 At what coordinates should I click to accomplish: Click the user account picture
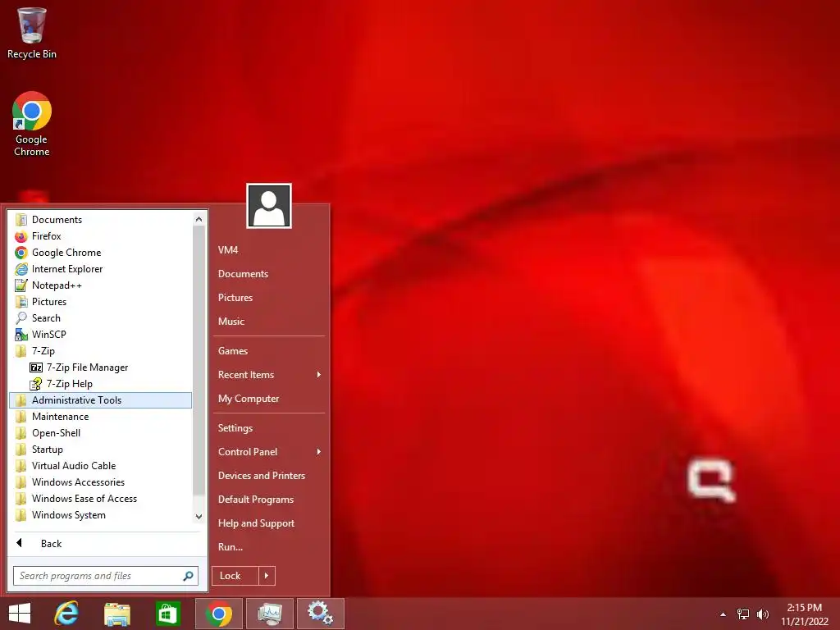[x=269, y=206]
